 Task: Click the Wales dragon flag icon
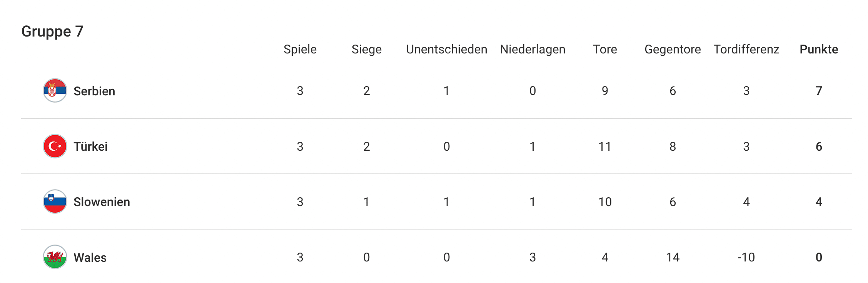(55, 257)
